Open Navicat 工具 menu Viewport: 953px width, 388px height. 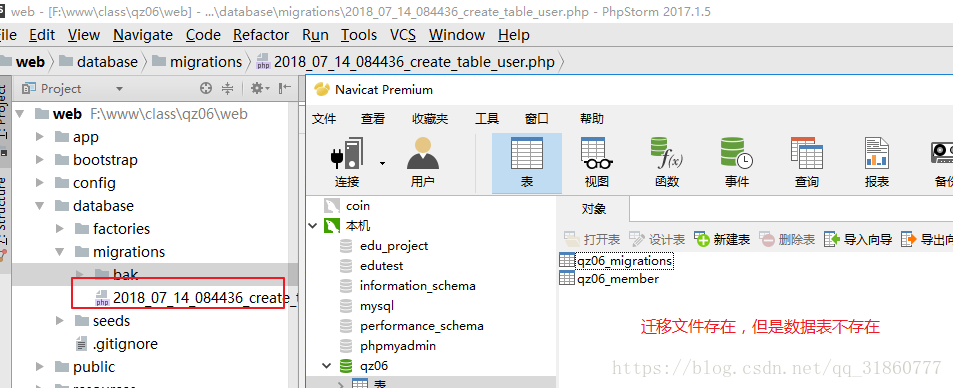487,119
